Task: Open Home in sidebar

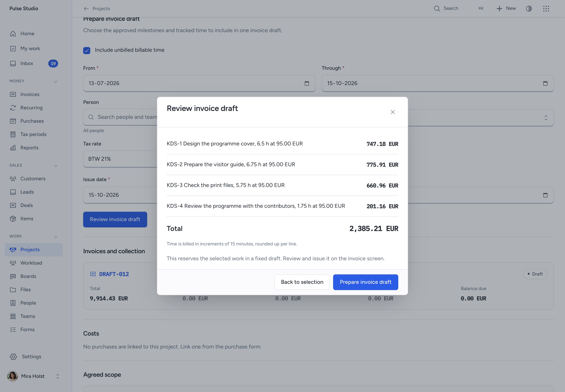Action: pos(34,34)
